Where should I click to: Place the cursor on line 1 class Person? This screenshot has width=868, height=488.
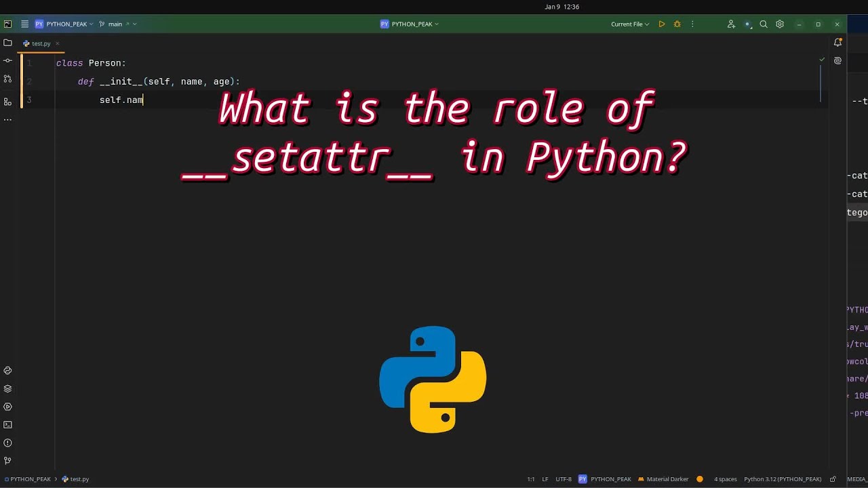tap(91, 63)
